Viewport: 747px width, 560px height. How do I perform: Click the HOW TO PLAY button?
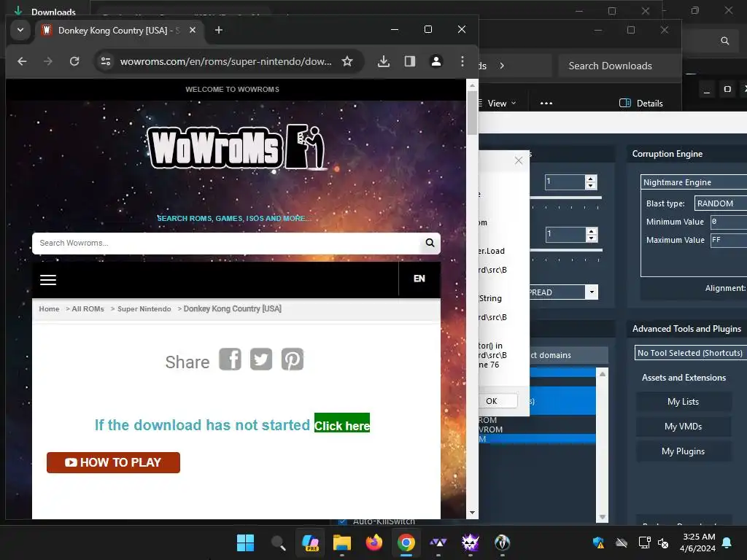[x=113, y=462]
